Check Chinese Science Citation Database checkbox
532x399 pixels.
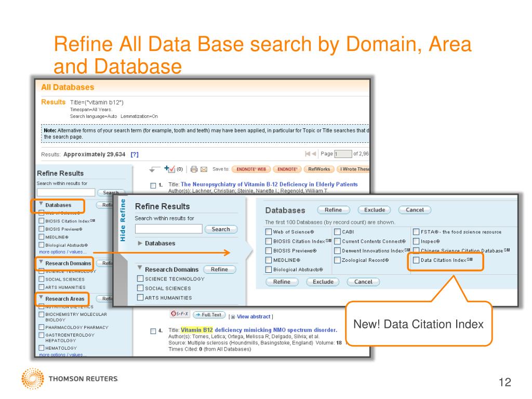point(416,250)
